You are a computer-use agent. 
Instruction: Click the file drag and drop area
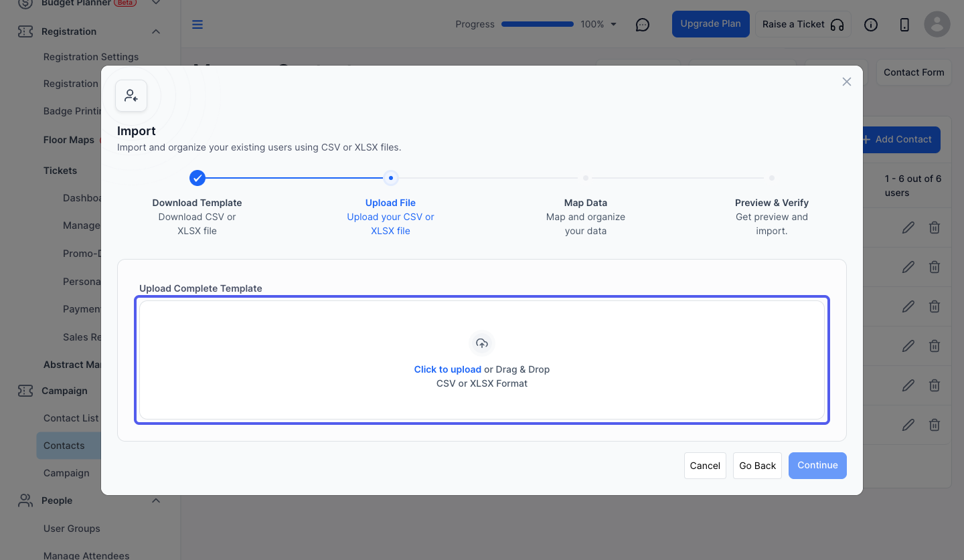[x=482, y=360]
